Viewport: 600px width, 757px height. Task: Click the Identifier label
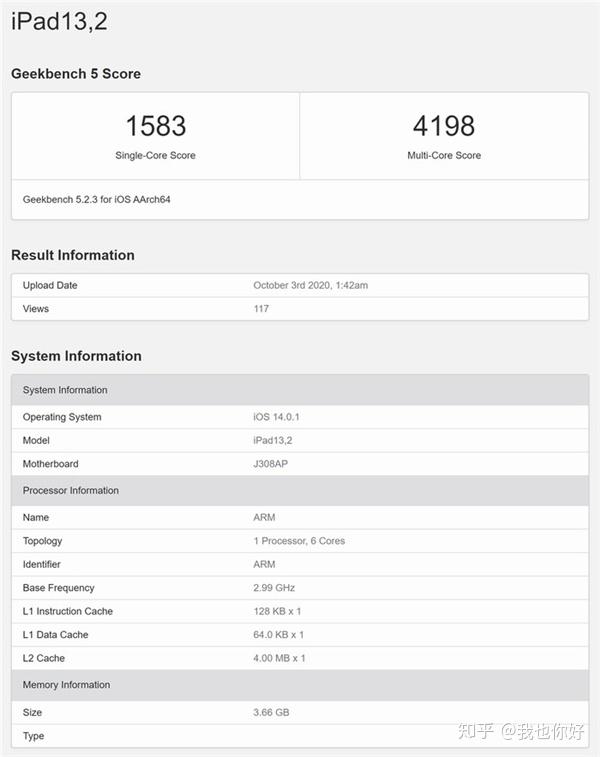tap(42, 564)
